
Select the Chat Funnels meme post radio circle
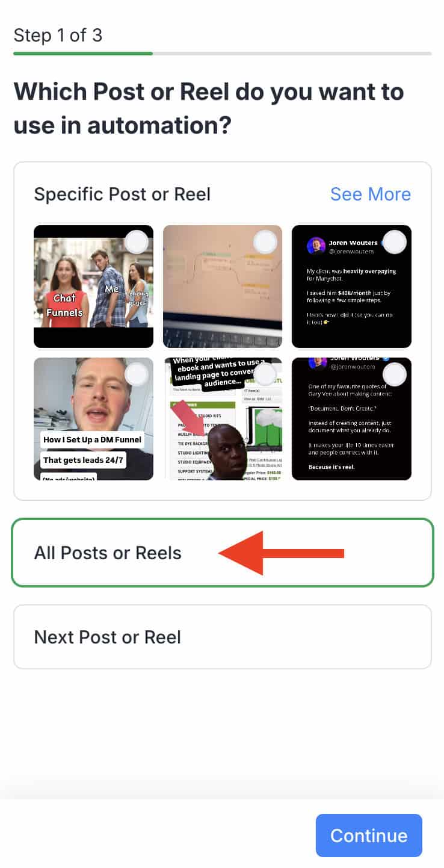pyautogui.click(x=137, y=242)
